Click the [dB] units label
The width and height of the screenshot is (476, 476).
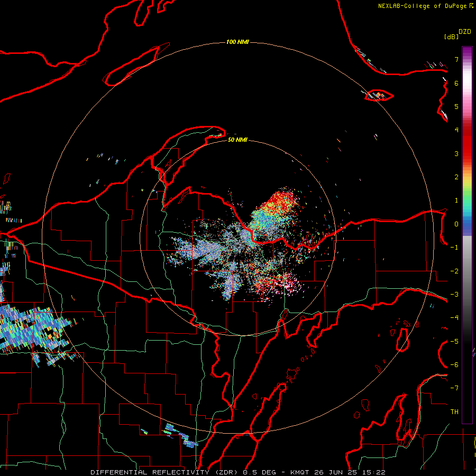[451, 36]
